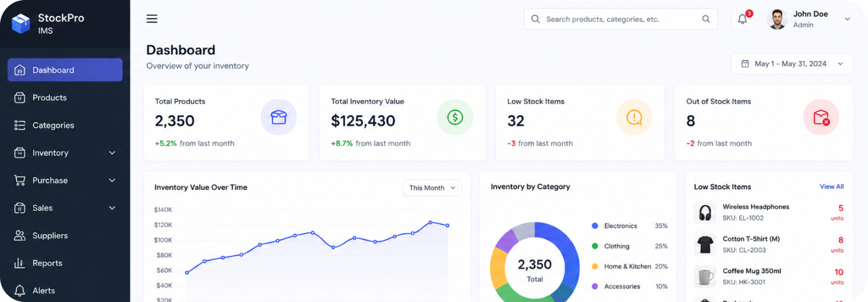Viewport: 868px width, 302px height.
Task: Open Products in the sidebar
Action: (65, 98)
